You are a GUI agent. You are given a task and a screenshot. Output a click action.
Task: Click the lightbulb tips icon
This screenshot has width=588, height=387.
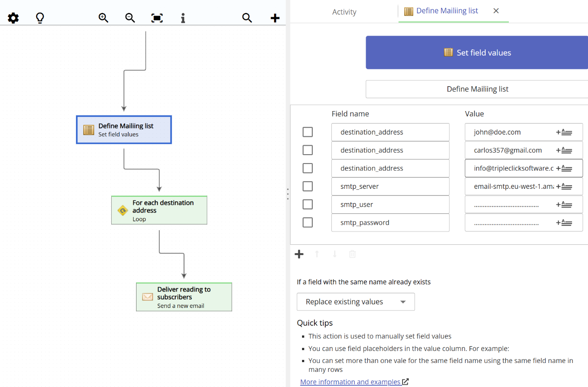pyautogui.click(x=40, y=18)
